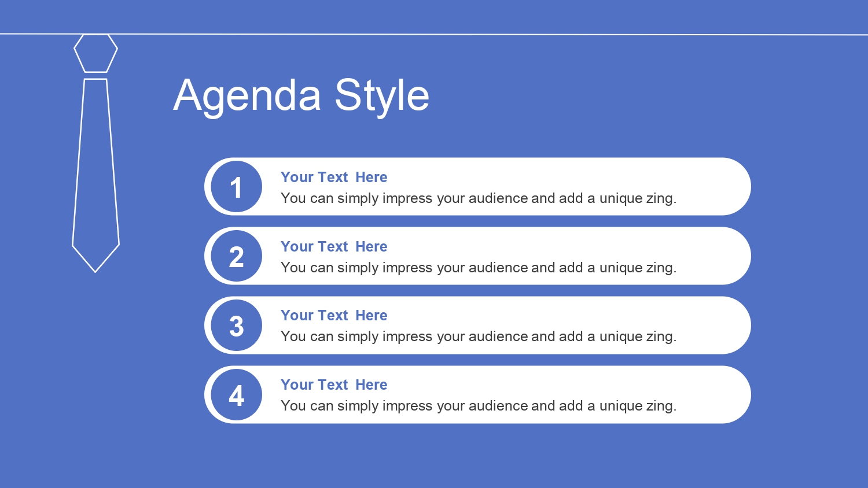The image size is (868, 488).
Task: Select the hexagonal tie knot outline
Action: pyautogui.click(x=95, y=53)
